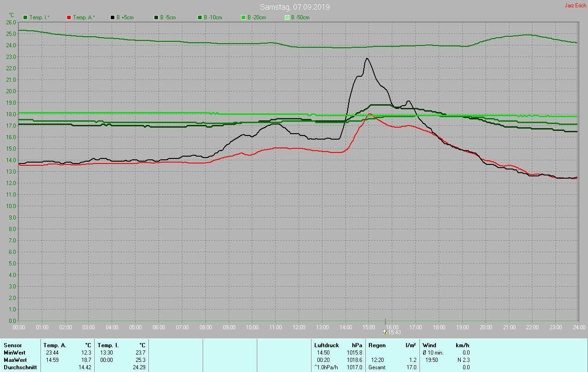Image resolution: width=588 pixels, height=372 pixels.
Task: Click the Durchschnitt row label
Action: (20, 367)
